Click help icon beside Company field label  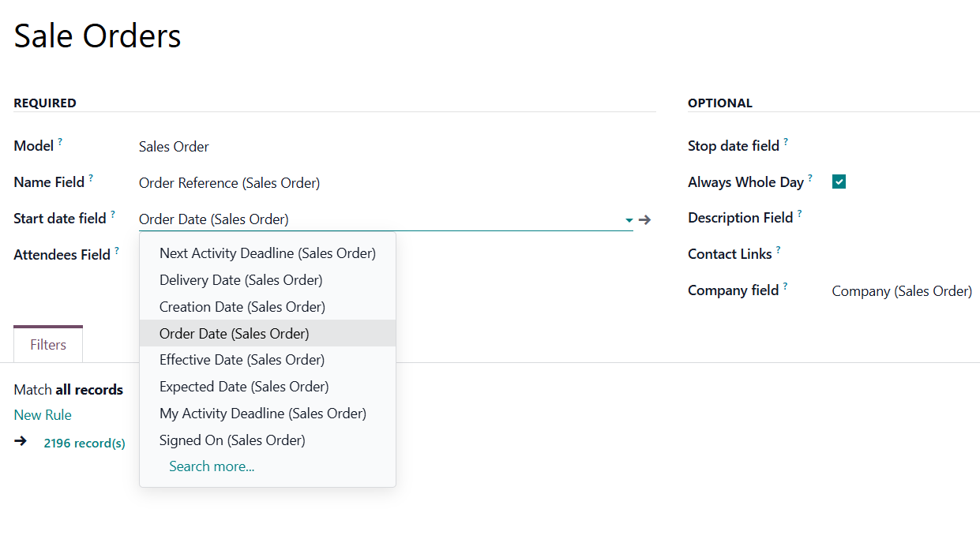[x=785, y=286]
